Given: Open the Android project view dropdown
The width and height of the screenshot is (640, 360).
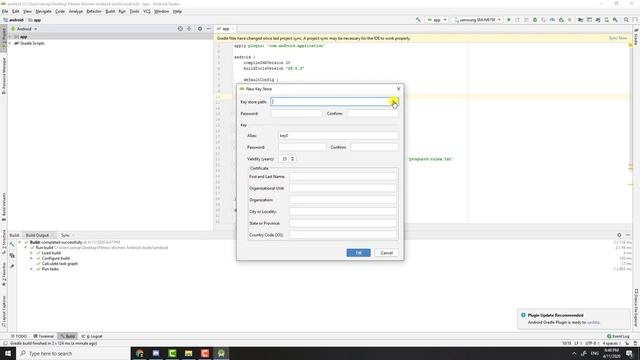Looking at the screenshot, I should click(24, 29).
